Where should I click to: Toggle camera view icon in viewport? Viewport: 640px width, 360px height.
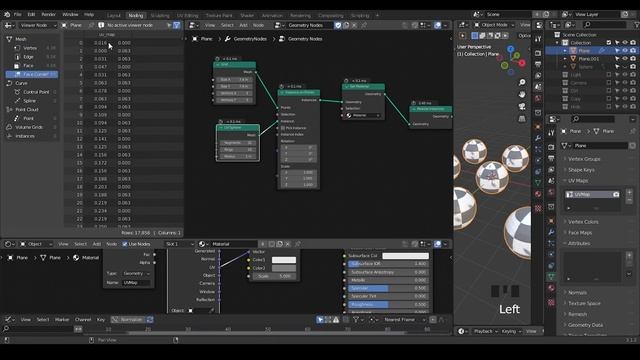[x=522, y=107]
